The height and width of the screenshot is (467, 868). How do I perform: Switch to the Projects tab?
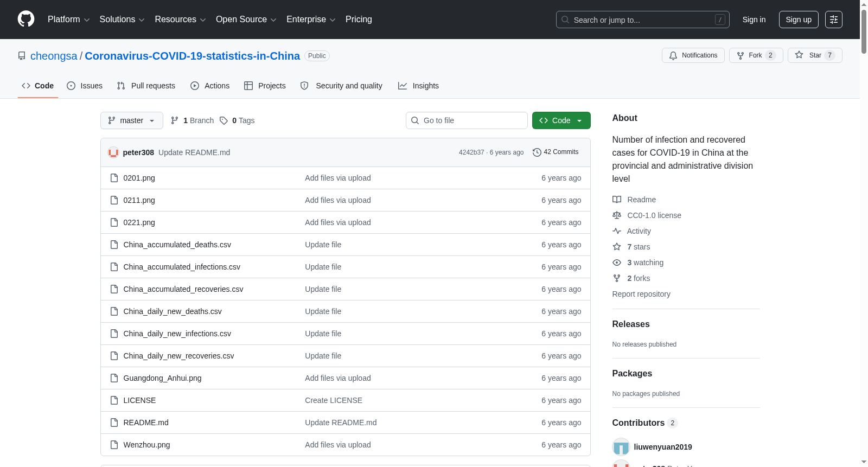click(x=265, y=86)
